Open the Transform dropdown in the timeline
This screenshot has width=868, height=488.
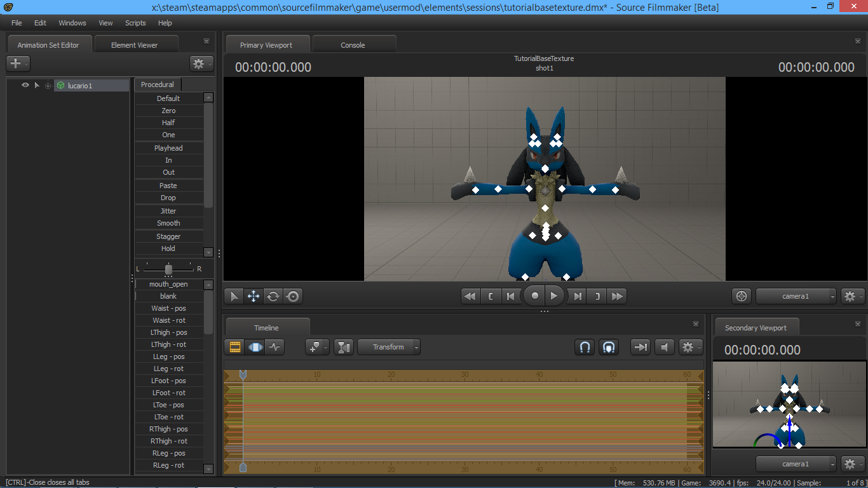[x=389, y=347]
